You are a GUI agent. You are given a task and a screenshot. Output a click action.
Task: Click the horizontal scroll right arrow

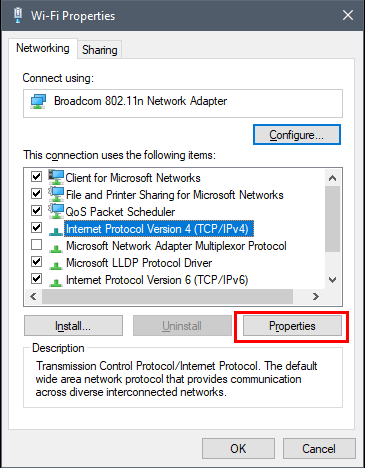coord(316,296)
